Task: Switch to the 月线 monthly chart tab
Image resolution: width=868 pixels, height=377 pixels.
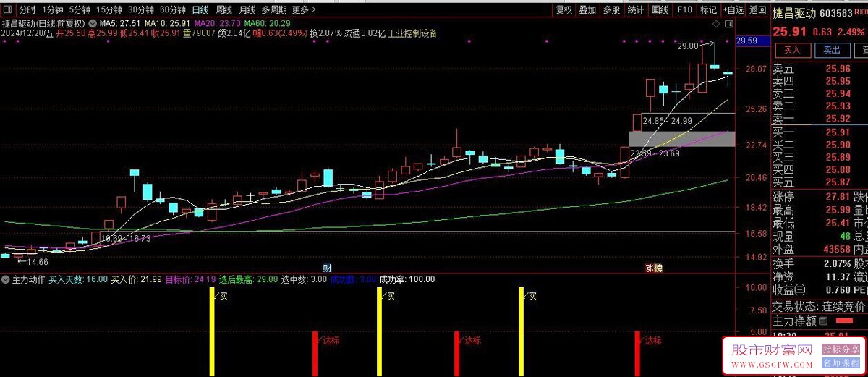Action: click(x=247, y=10)
